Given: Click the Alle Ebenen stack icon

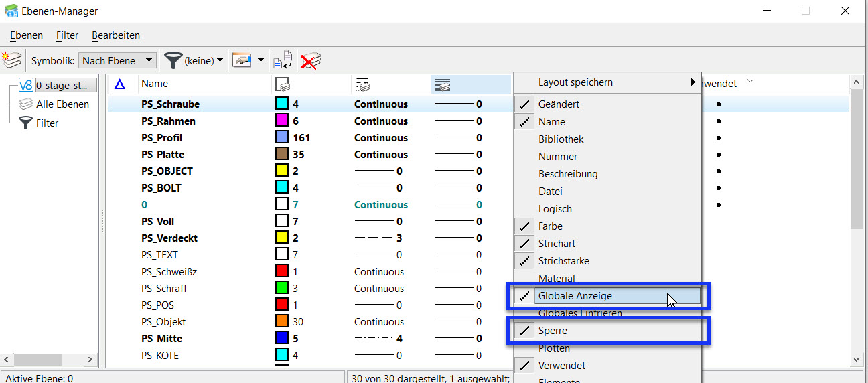Looking at the screenshot, I should (26, 104).
